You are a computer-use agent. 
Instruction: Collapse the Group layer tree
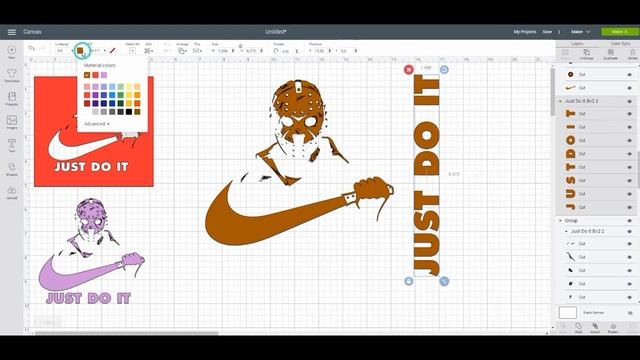coord(560,220)
